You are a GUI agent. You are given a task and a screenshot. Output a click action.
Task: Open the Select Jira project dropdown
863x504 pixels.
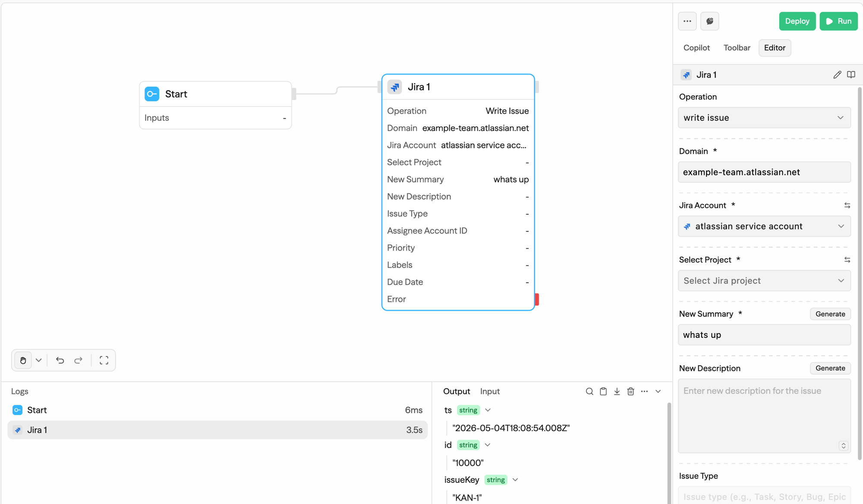(764, 281)
